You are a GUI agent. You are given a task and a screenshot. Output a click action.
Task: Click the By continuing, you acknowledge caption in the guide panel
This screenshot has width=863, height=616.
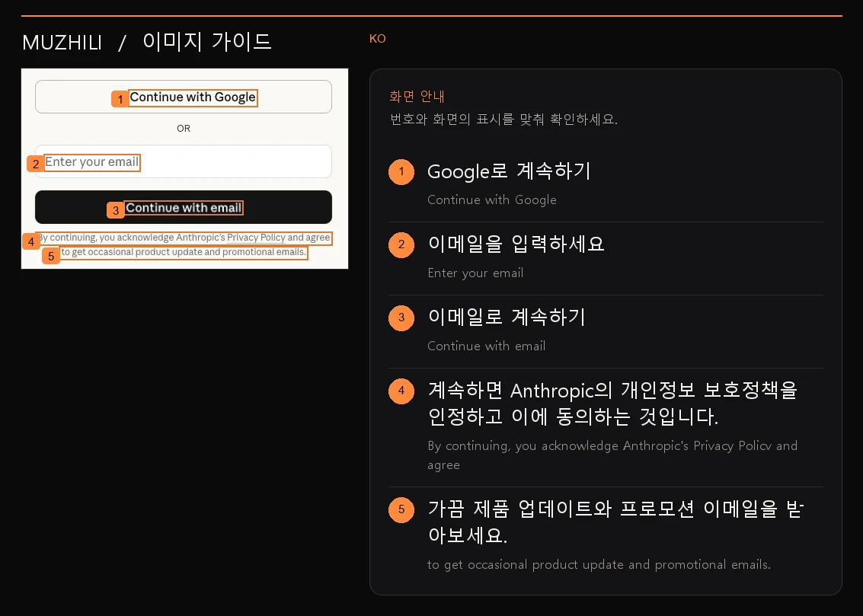coord(612,455)
